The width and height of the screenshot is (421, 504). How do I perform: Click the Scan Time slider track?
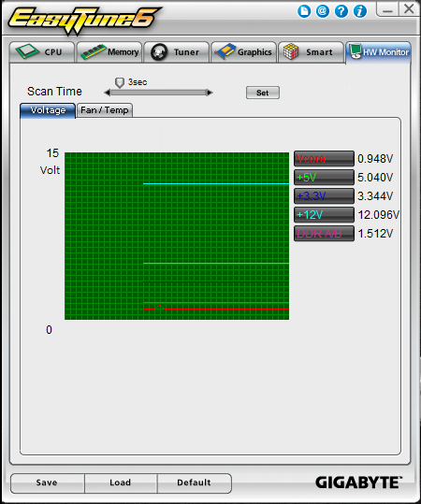pos(158,93)
